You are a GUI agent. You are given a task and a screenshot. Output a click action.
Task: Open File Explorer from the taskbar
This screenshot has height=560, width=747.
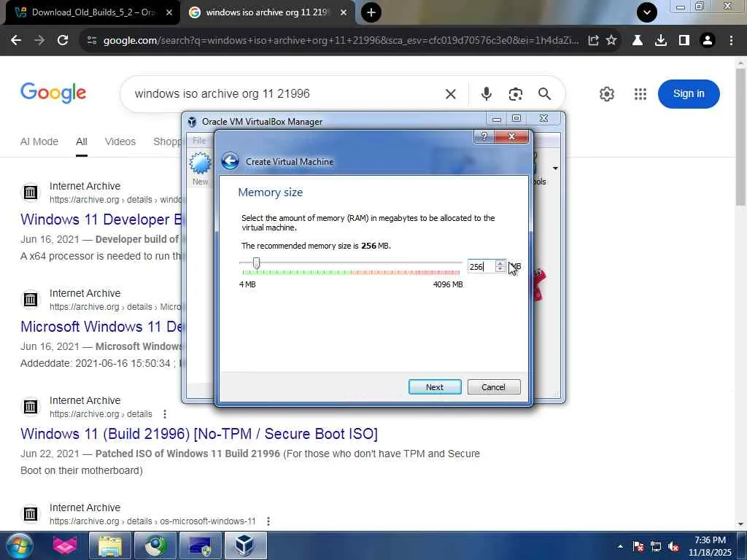pos(110,545)
